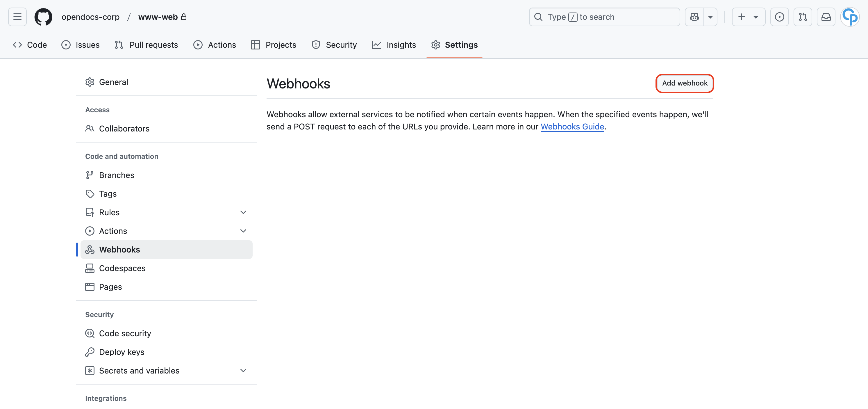Image resolution: width=868 pixels, height=409 pixels.
Task: Open the Copilot chat icon
Action: click(694, 17)
